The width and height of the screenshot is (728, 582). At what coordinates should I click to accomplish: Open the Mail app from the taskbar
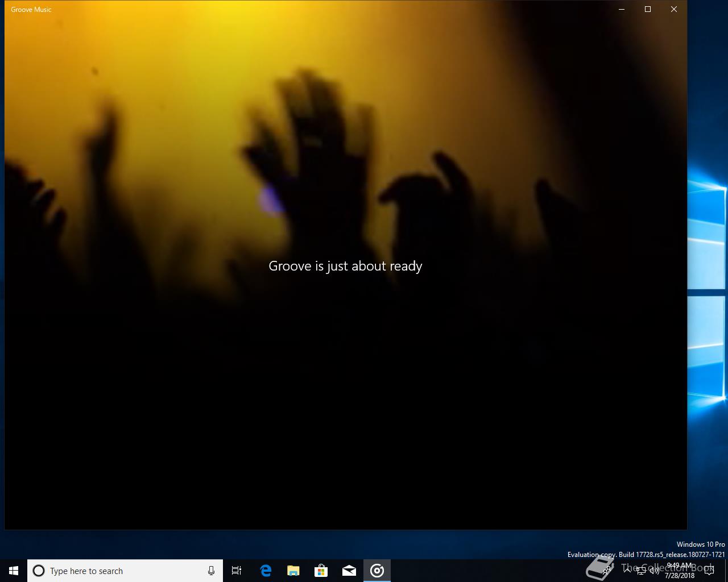click(349, 571)
